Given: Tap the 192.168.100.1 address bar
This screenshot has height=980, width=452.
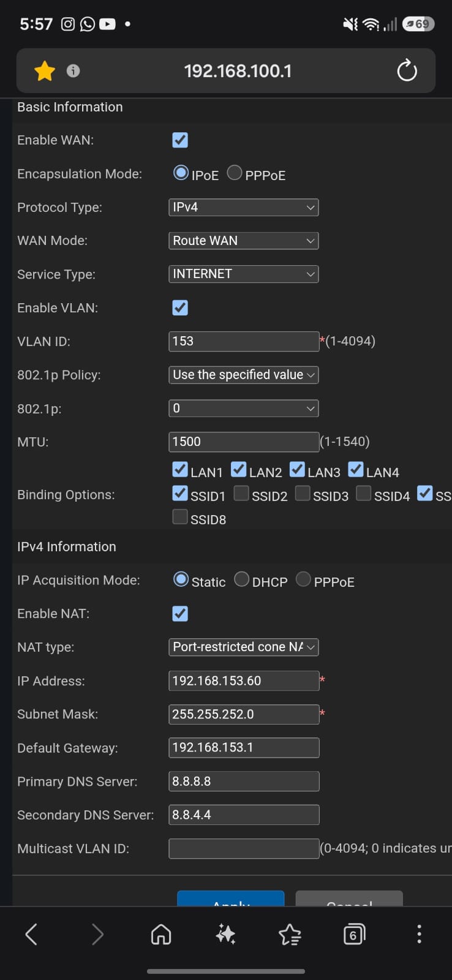Looking at the screenshot, I should pos(238,71).
